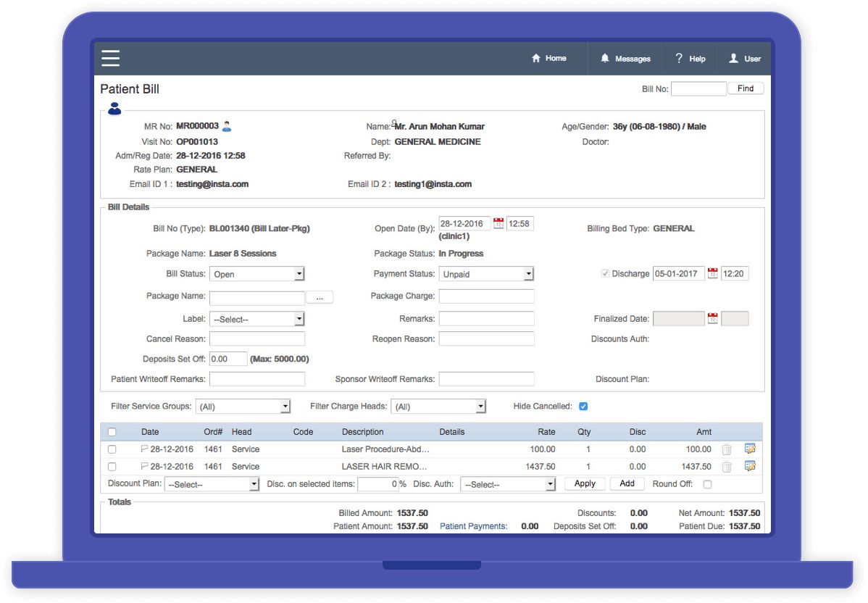The height and width of the screenshot is (603, 868).
Task: Click the Amt column header
Action: (x=704, y=432)
